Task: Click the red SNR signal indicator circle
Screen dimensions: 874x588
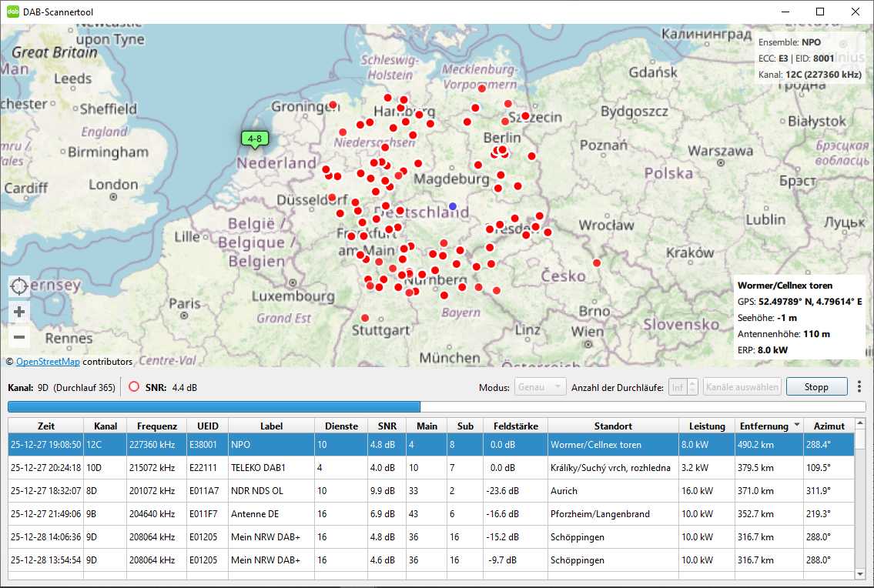Action: coord(134,387)
